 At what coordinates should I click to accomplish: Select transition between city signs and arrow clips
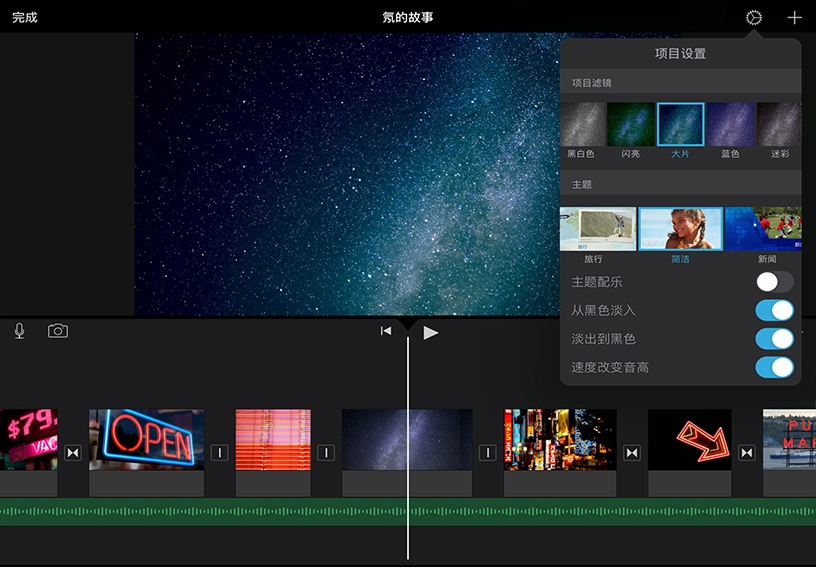(632, 453)
